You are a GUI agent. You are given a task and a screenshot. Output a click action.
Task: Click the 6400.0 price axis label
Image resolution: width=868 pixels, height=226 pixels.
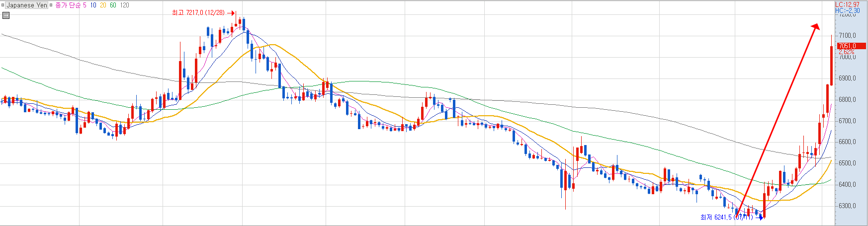[x=847, y=185]
